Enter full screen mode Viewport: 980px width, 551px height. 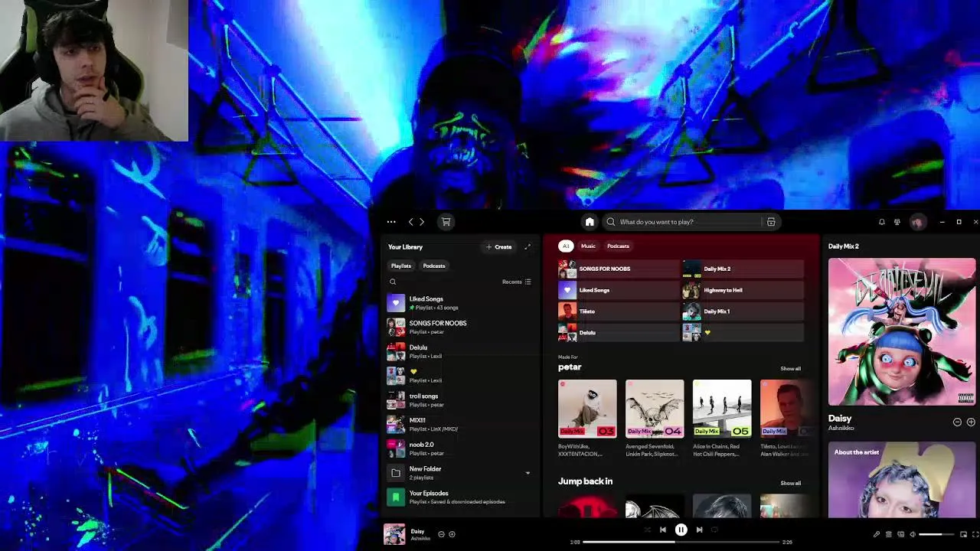click(975, 534)
